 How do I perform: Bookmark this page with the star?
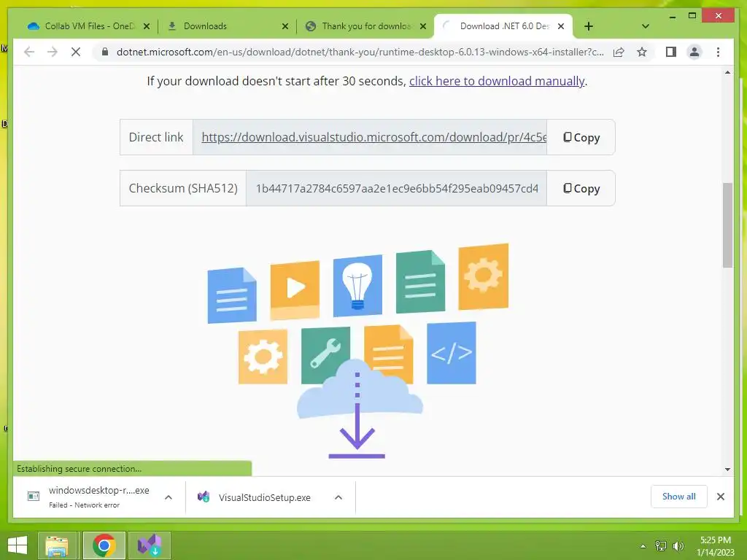(x=642, y=52)
